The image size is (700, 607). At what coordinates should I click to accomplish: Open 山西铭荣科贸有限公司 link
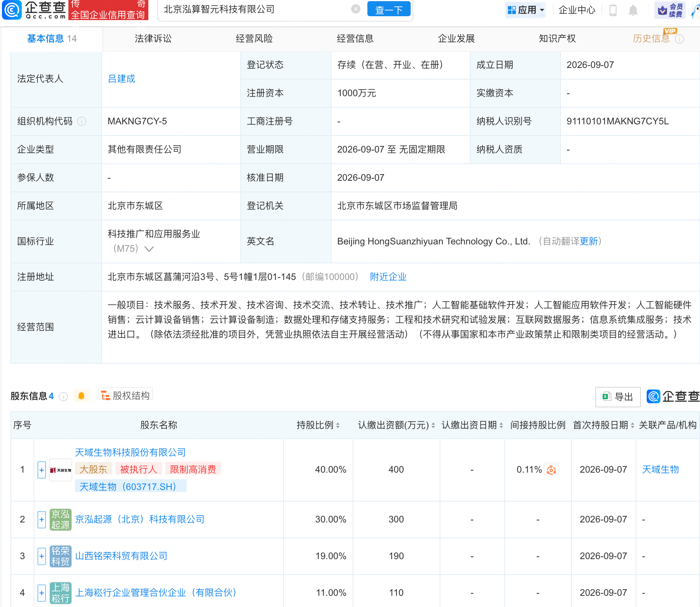tap(121, 556)
